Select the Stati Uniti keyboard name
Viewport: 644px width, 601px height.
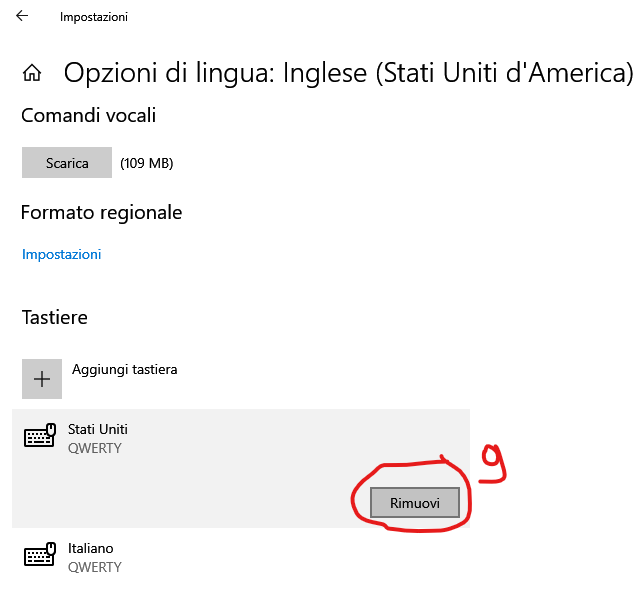[x=98, y=429]
